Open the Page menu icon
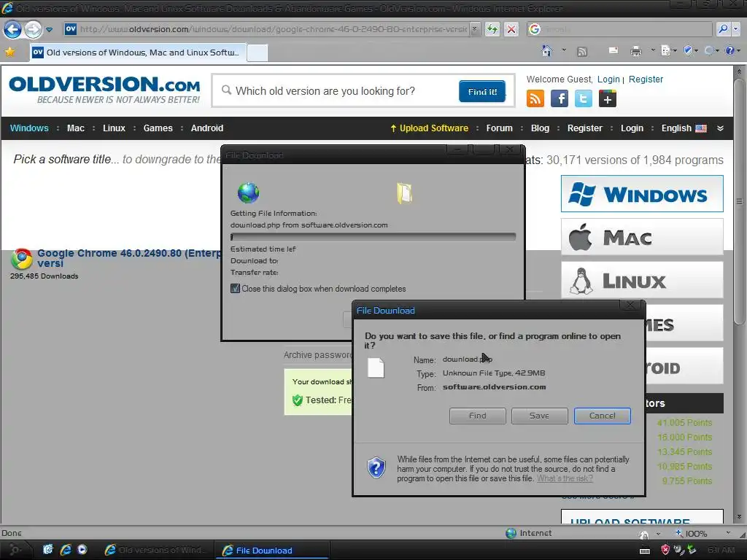The width and height of the screenshot is (747, 560). click(x=667, y=50)
